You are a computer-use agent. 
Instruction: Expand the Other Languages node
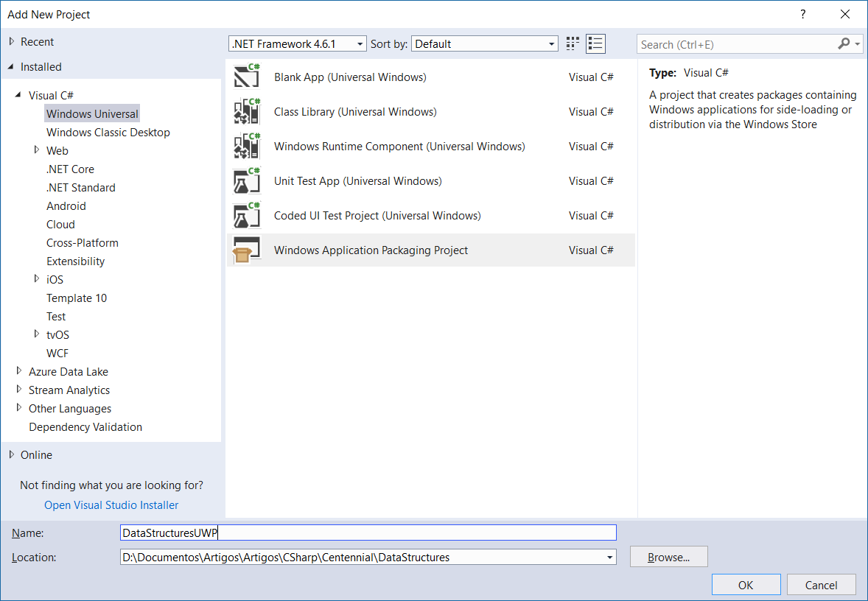[x=19, y=408]
